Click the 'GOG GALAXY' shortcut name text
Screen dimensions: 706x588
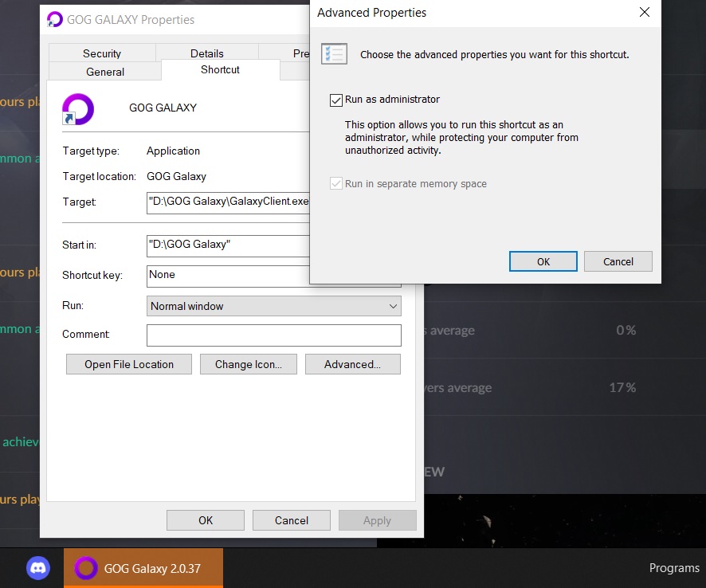[x=163, y=108]
